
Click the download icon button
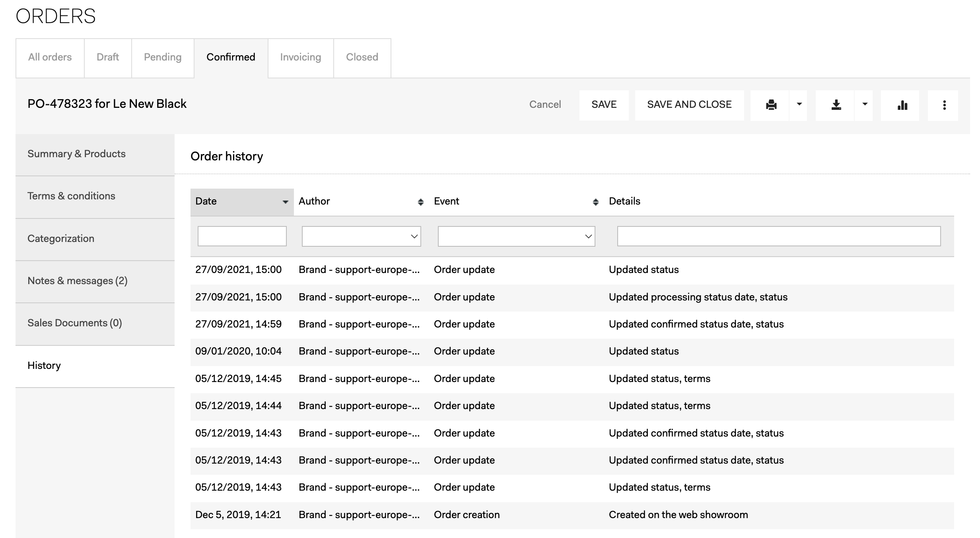click(x=836, y=105)
